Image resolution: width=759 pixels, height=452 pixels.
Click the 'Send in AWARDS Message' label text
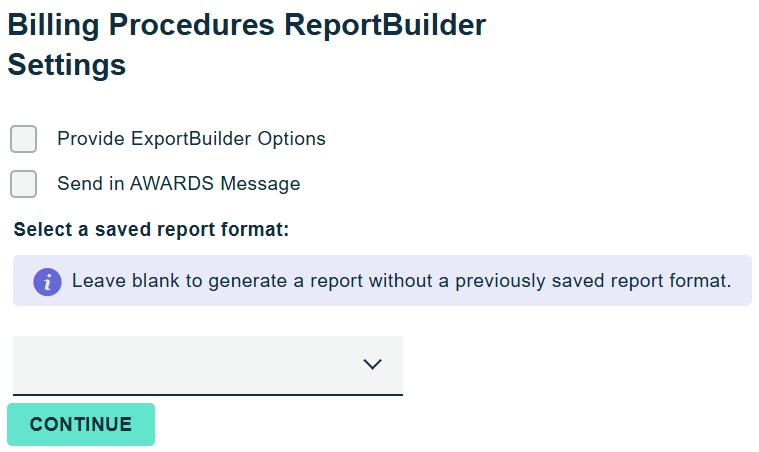click(178, 184)
